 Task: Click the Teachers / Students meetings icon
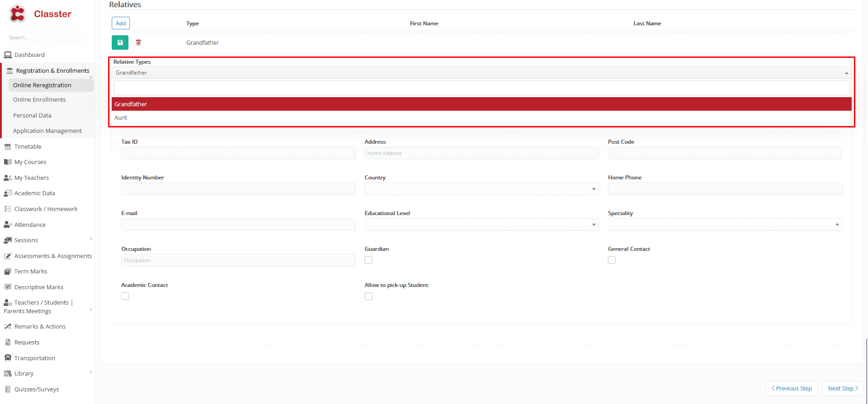8,302
